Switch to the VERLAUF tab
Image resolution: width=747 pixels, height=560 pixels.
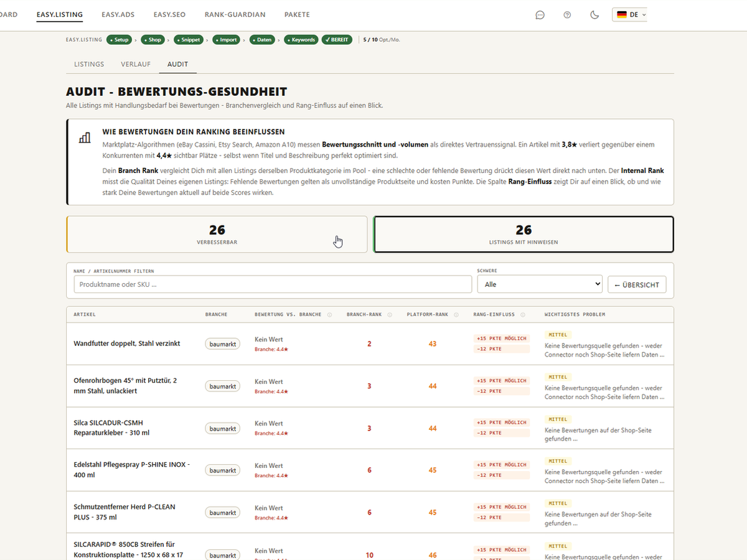[136, 64]
